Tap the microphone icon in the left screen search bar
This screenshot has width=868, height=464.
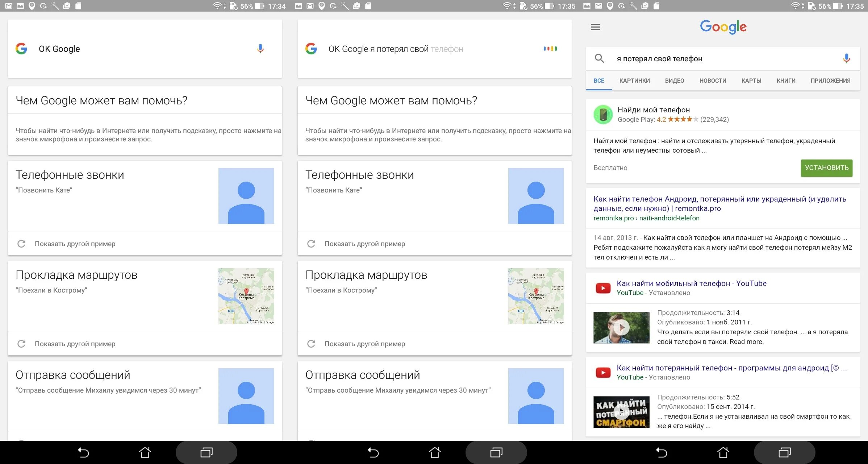(260, 49)
